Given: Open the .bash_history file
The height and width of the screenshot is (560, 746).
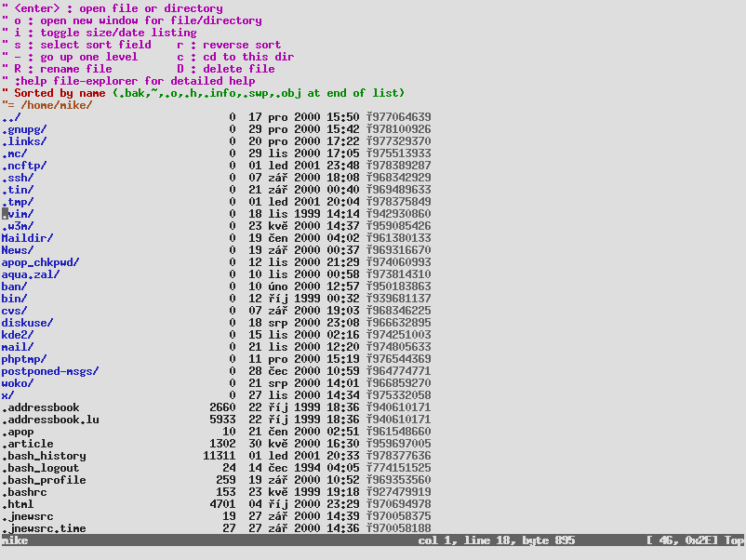Looking at the screenshot, I should click(44, 456).
